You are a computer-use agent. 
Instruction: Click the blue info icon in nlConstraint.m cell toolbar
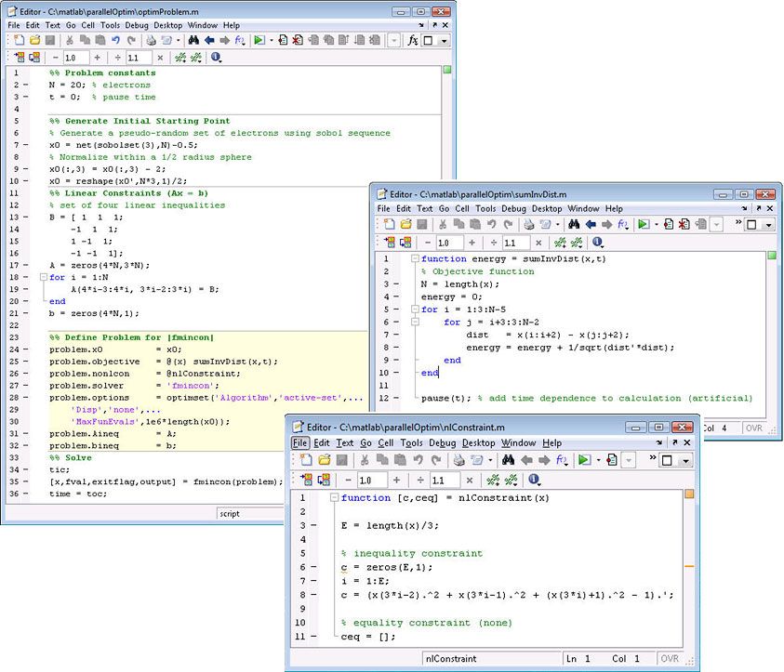click(534, 480)
